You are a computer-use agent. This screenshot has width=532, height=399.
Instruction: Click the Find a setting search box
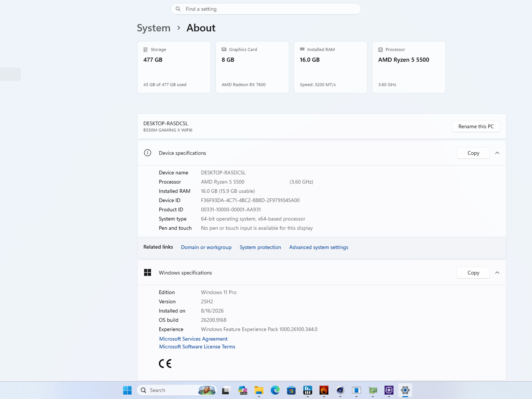click(266, 9)
